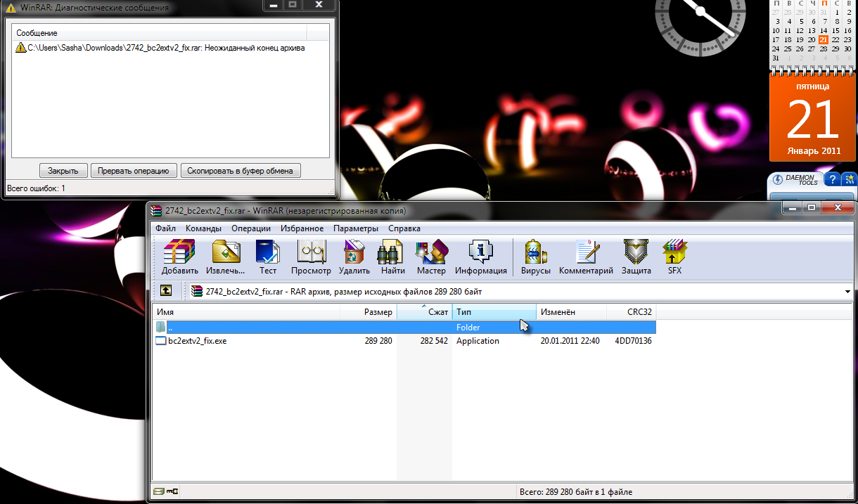
Task: Open the Параметры menu
Action: pos(356,228)
